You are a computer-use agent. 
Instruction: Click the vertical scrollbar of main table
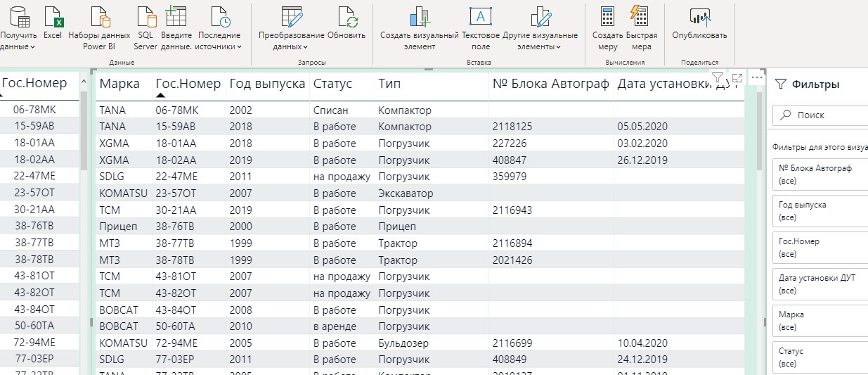(758, 130)
